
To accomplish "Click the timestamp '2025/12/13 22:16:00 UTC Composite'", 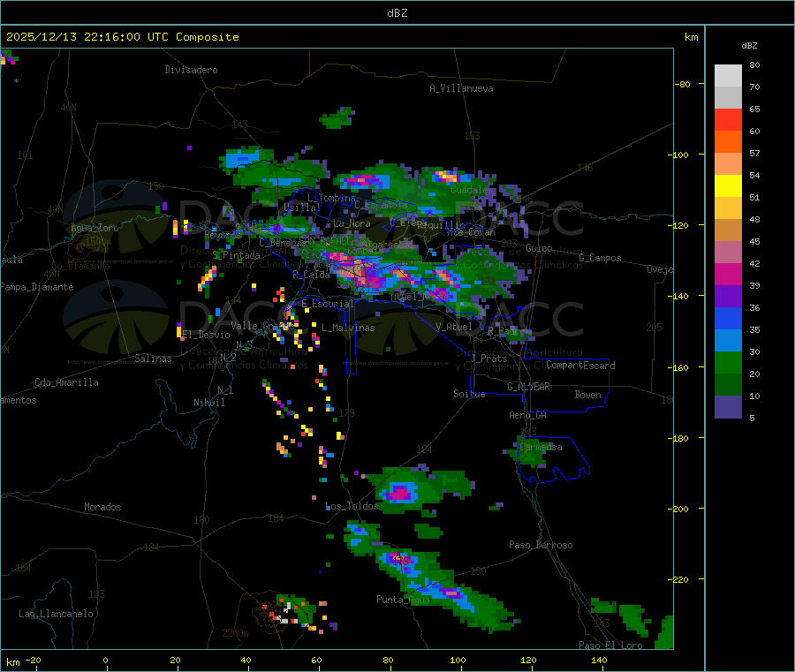I will [122, 37].
